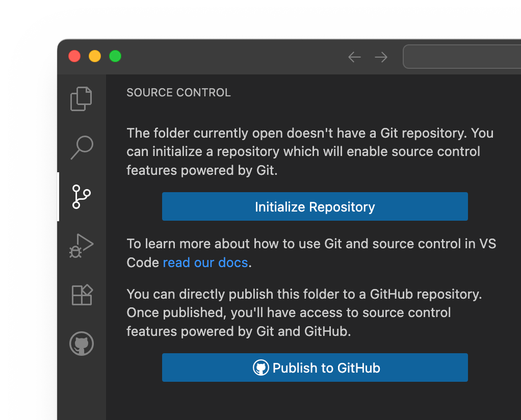
Task: Click the Publish to GitHub button
Action: pos(315,367)
